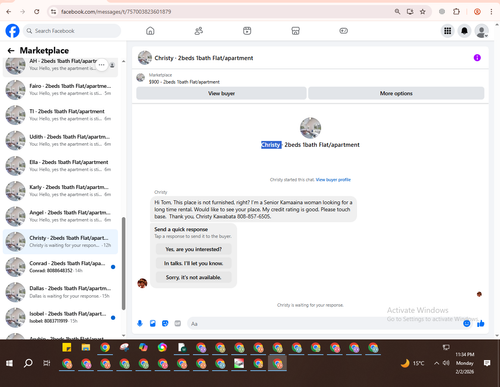This screenshot has width=500, height=387.
Task: Click the Marketplace listing thumbnail under header
Action: tap(141, 78)
